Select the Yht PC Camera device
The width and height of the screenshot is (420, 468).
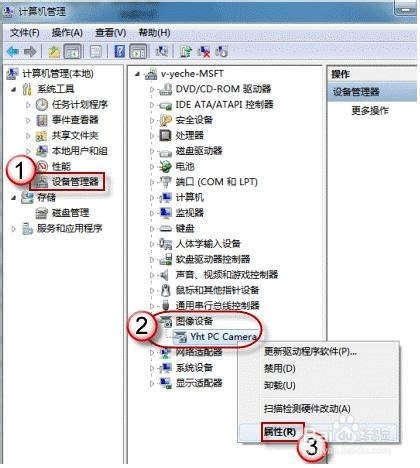click(x=224, y=337)
